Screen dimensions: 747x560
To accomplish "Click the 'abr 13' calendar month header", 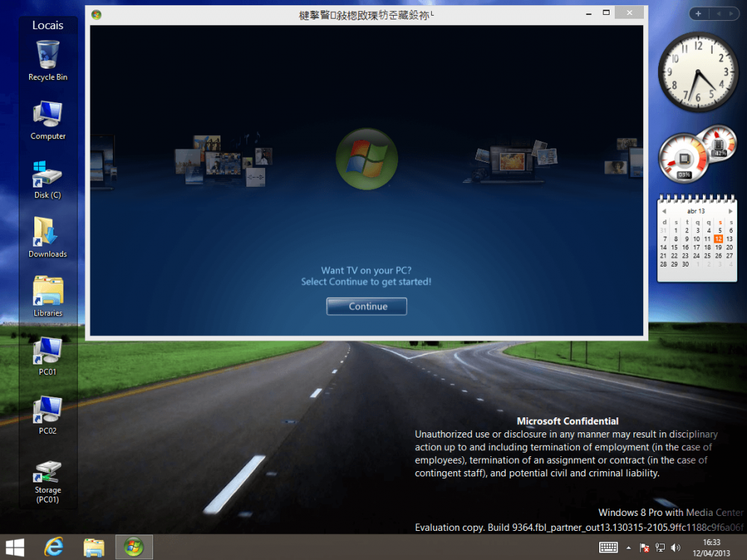I will pos(696,211).
